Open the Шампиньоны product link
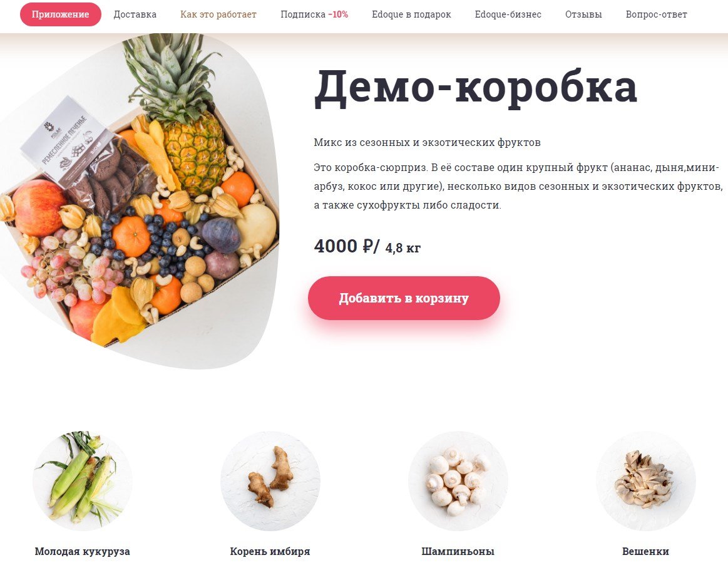 point(458,551)
